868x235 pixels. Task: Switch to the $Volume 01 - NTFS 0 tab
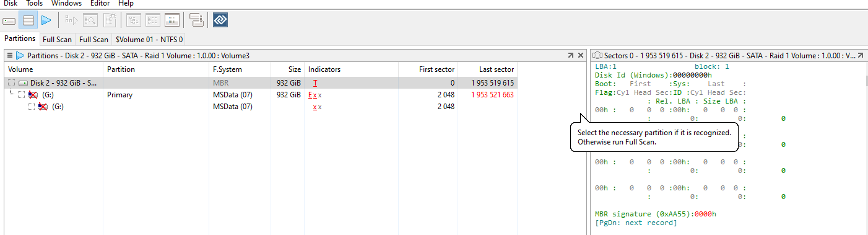[x=149, y=40]
